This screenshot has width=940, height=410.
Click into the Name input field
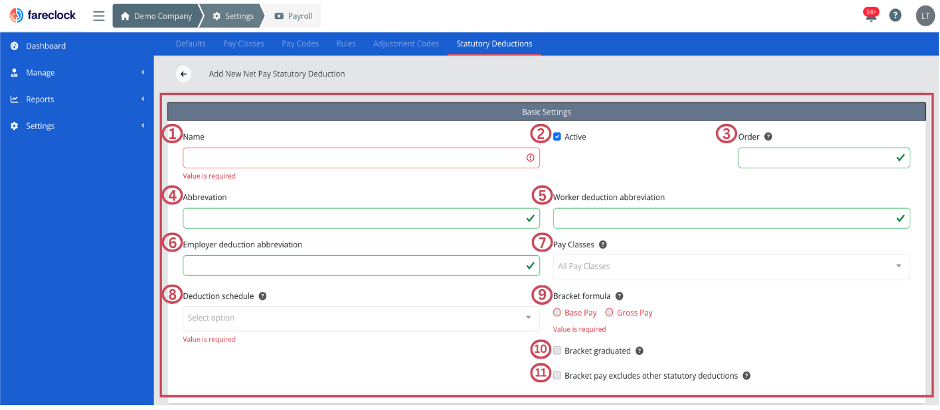(361, 158)
